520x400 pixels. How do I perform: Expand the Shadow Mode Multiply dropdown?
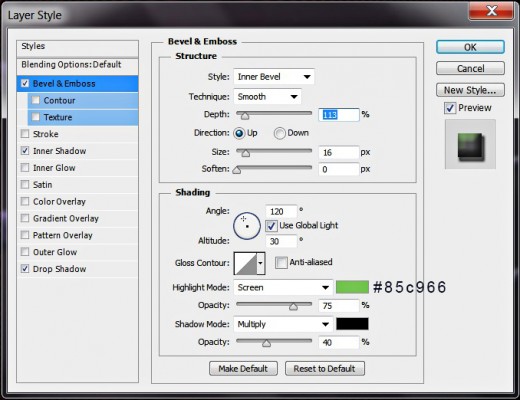283,324
